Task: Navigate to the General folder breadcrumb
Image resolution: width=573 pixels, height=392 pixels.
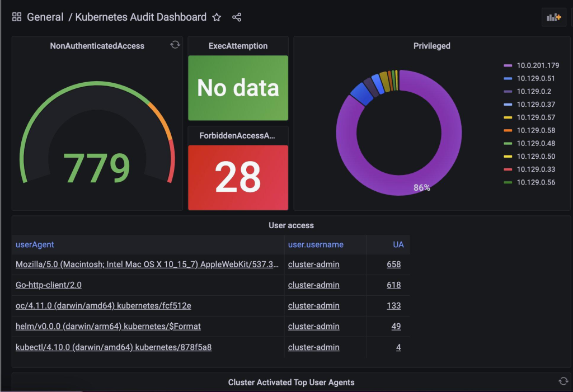Action: [46, 17]
